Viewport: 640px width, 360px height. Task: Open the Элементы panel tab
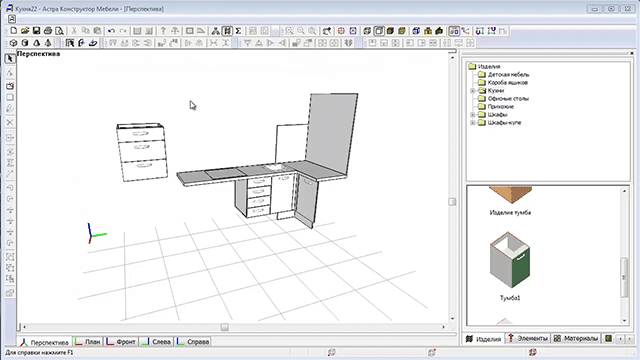[528, 338]
